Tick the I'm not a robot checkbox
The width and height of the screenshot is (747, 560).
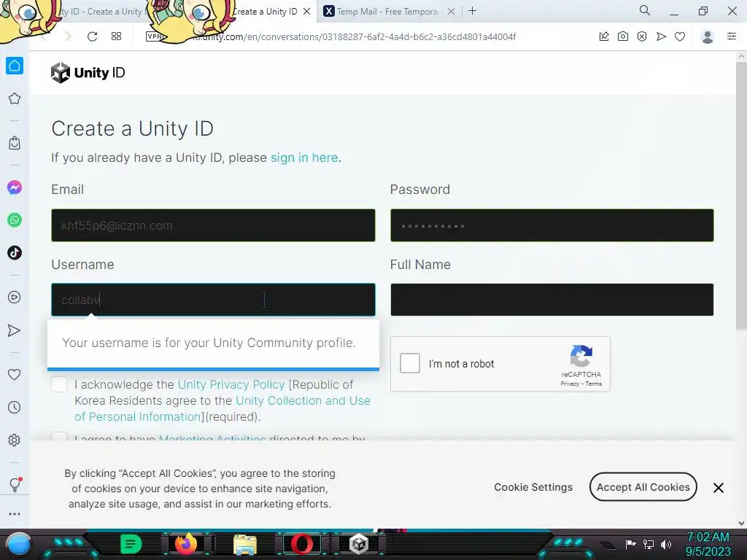coord(410,363)
